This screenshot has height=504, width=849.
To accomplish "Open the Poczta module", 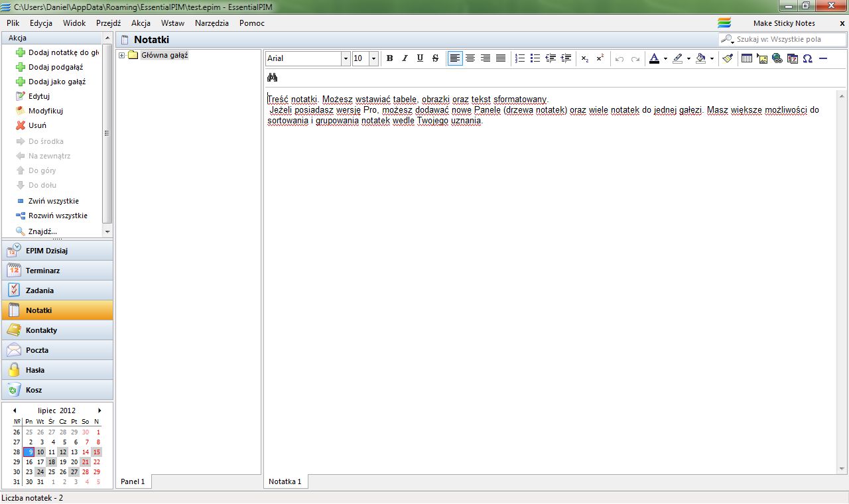I will [57, 350].
